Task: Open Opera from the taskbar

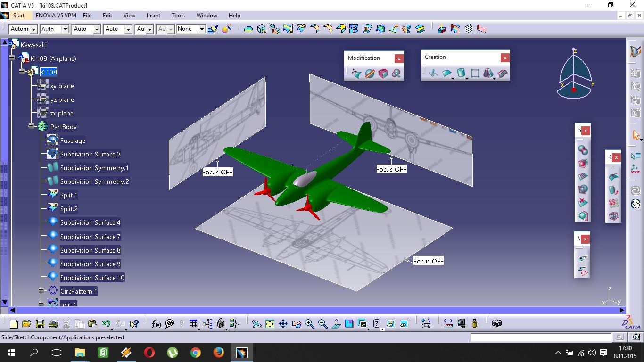Action: point(149,353)
